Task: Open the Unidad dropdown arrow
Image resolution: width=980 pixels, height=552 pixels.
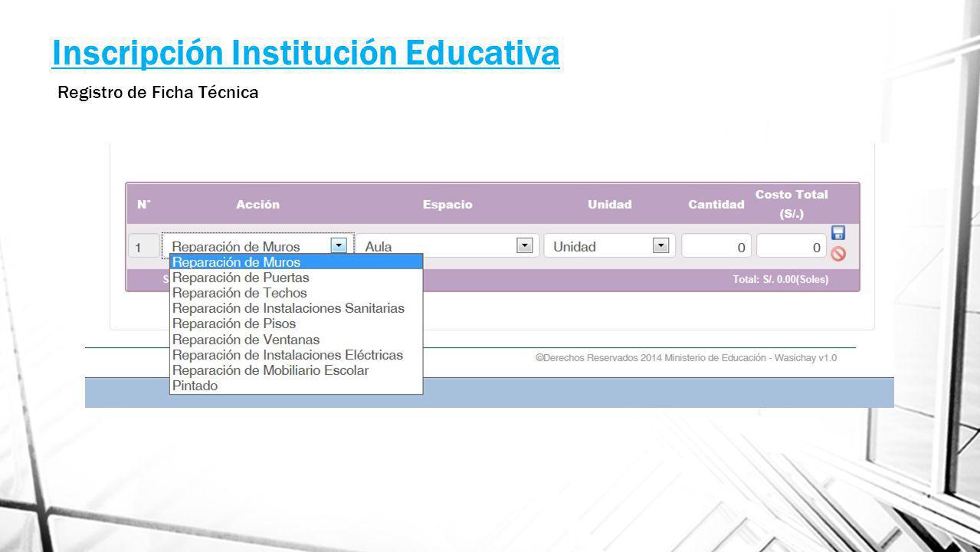Action: (660, 245)
